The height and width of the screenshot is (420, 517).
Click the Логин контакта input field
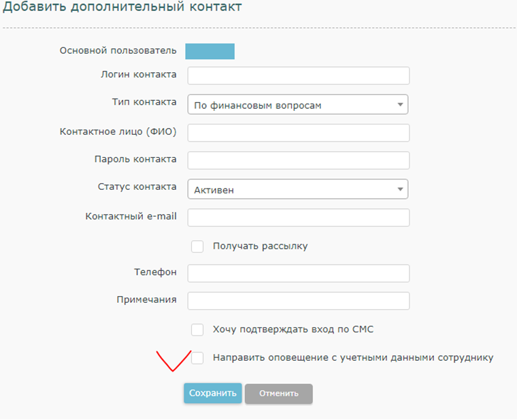298,76
